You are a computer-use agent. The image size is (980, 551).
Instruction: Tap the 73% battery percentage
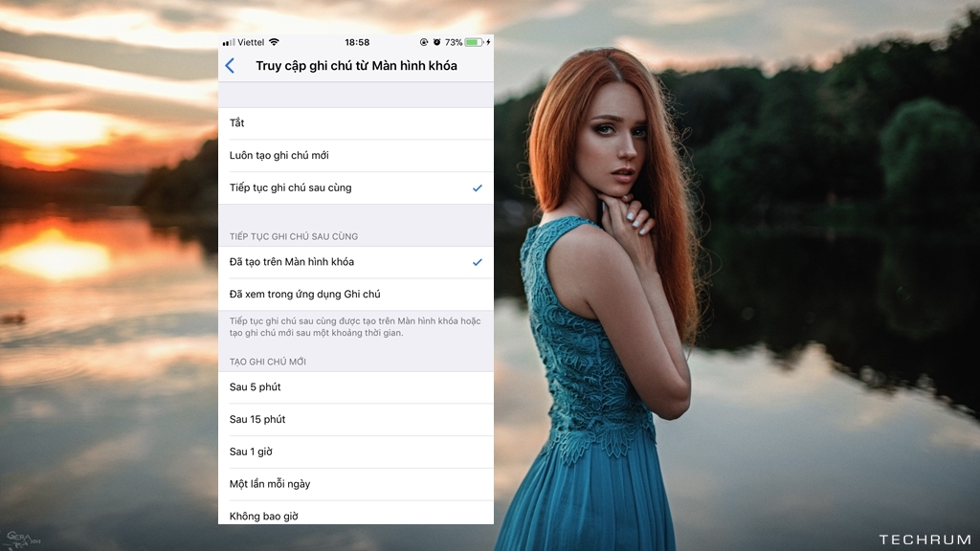[x=453, y=42]
